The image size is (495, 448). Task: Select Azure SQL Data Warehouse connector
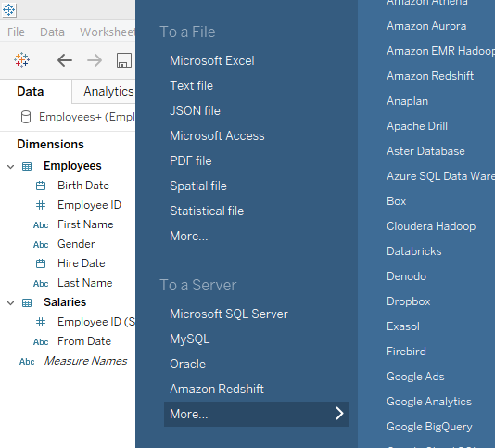point(440,176)
